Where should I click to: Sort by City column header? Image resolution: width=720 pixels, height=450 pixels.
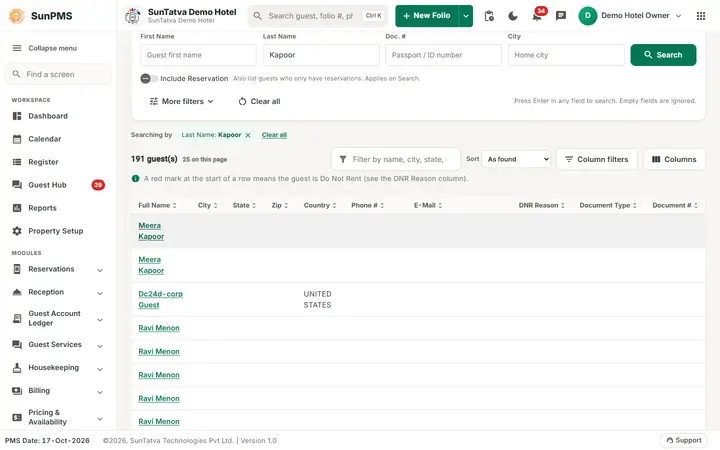[208, 205]
